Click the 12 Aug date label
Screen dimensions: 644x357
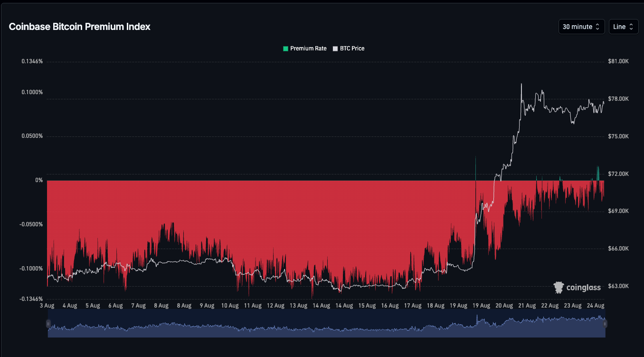[275, 306]
